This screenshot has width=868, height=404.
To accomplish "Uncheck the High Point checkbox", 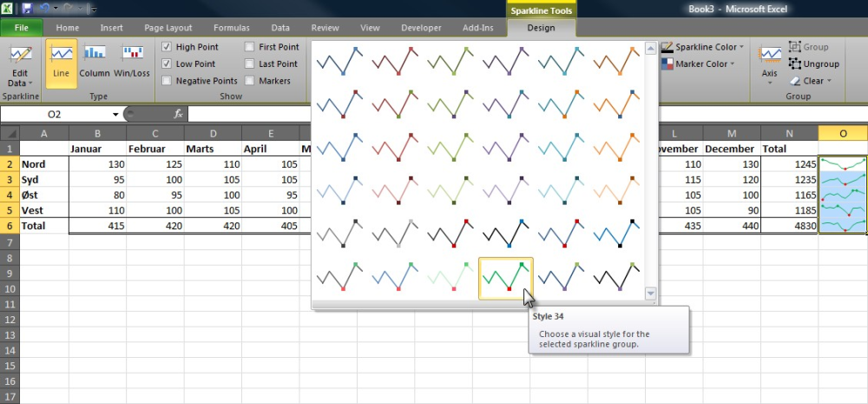I will [x=167, y=47].
